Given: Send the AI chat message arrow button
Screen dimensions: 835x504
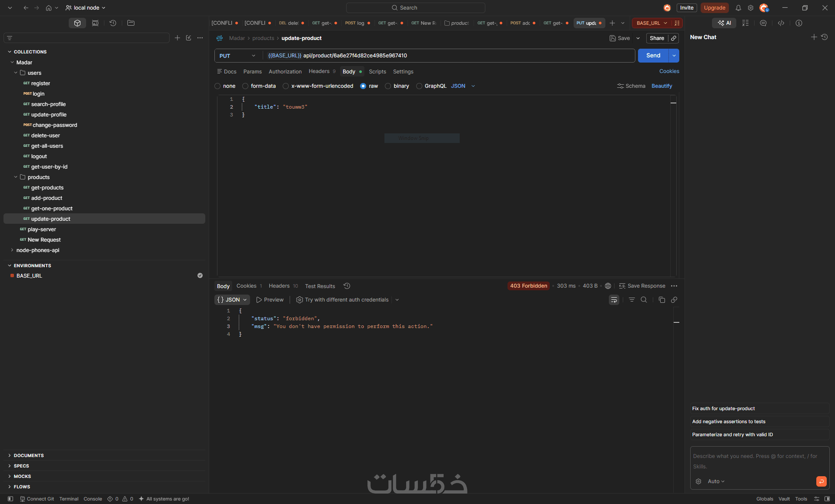Looking at the screenshot, I should 822,481.
